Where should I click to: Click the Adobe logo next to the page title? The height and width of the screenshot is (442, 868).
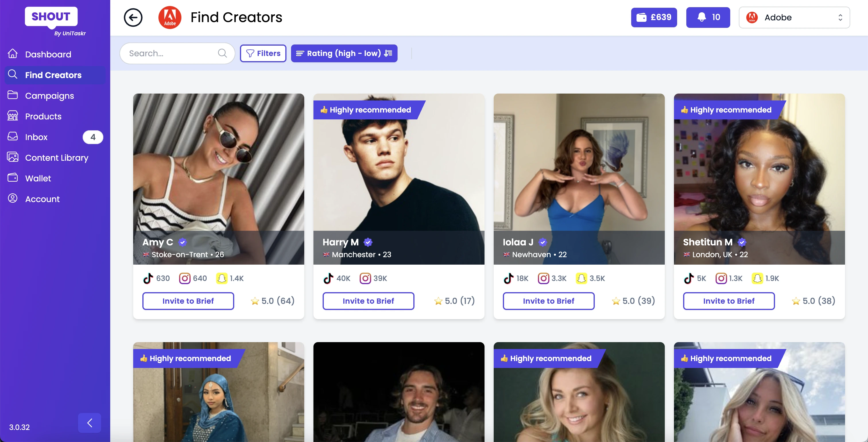[x=170, y=17]
